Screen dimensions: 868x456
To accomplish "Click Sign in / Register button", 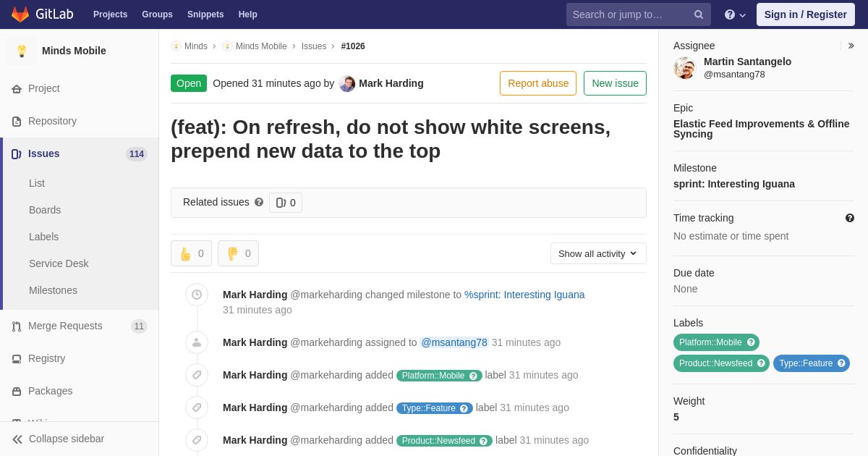I will (805, 14).
